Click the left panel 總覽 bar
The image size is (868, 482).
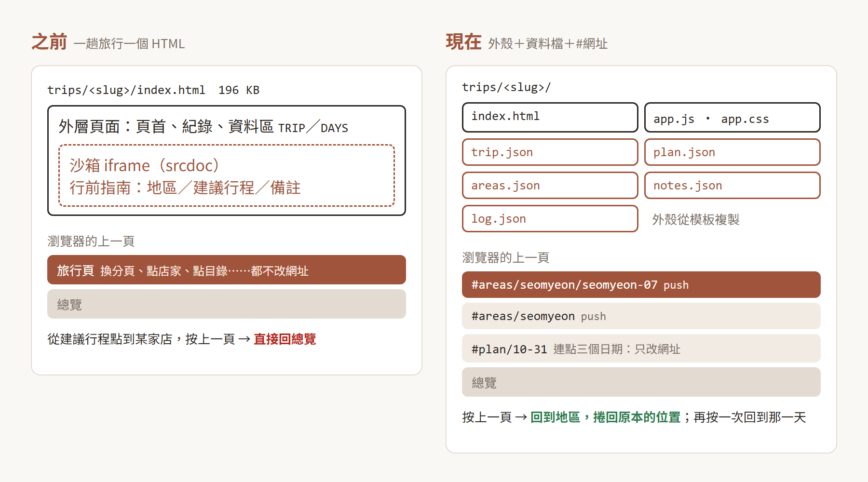pyautogui.click(x=227, y=304)
